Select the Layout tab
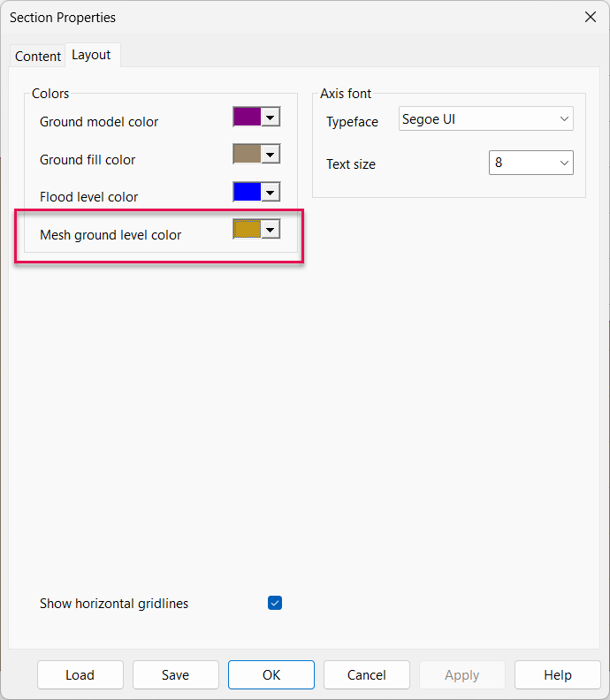The height and width of the screenshot is (700, 610). pos(92,55)
